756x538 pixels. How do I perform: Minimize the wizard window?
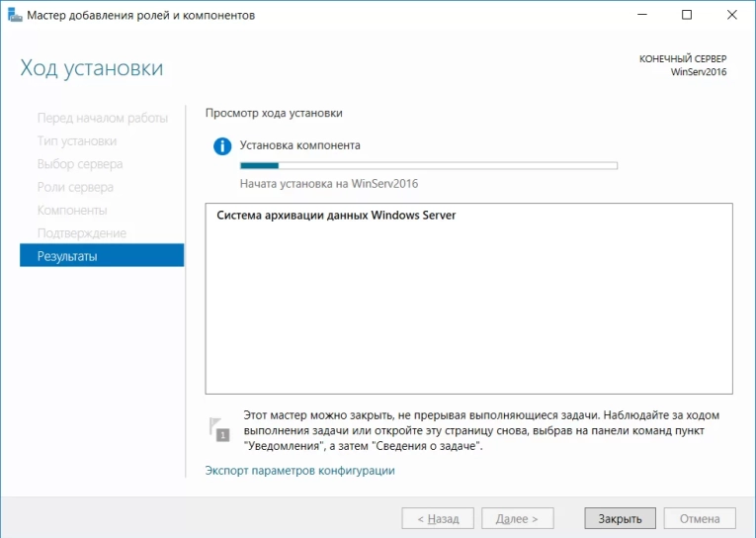[x=641, y=16]
